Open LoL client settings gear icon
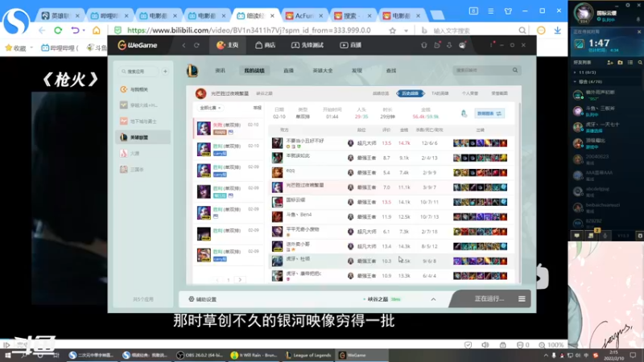 (628, 5)
